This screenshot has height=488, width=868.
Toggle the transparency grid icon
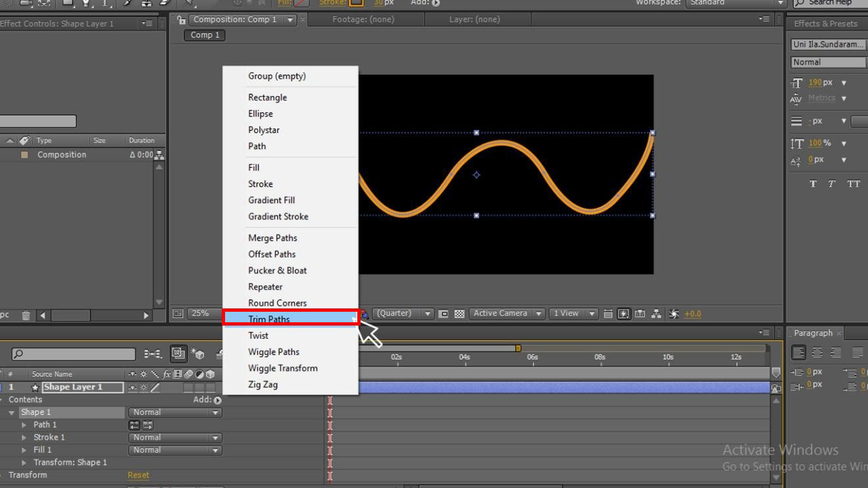click(459, 314)
